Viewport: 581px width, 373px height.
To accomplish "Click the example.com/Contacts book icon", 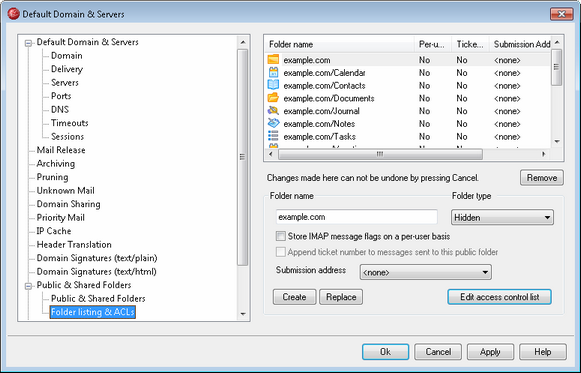I will [273, 85].
